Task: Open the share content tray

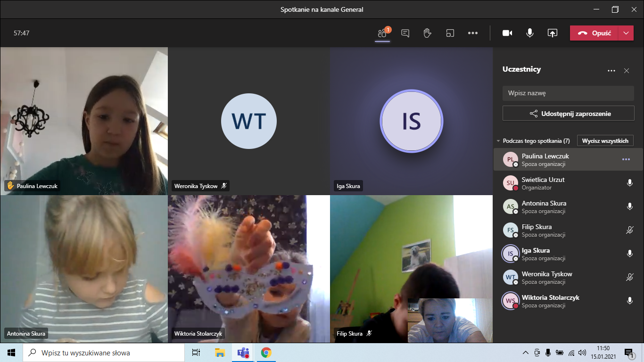Action: point(553,33)
